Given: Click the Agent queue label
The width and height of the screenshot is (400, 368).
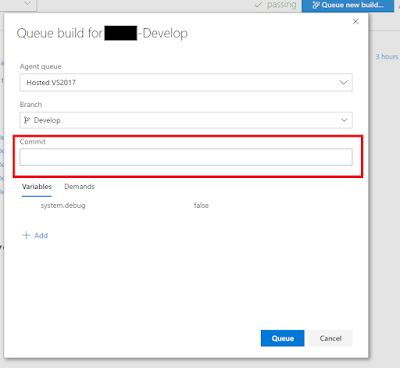Looking at the screenshot, I should [40, 67].
